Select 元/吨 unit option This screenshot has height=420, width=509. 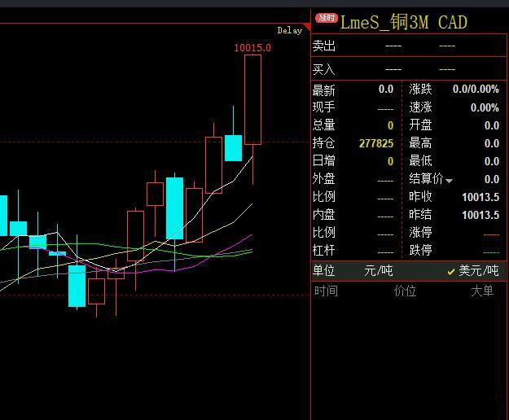tap(379, 270)
